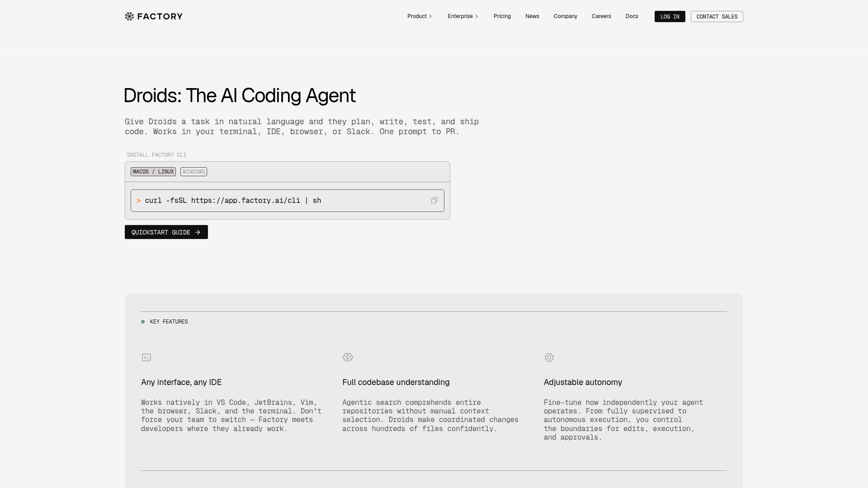Click the Contact Sales button
Image resolution: width=868 pixels, height=488 pixels.
coord(717,17)
